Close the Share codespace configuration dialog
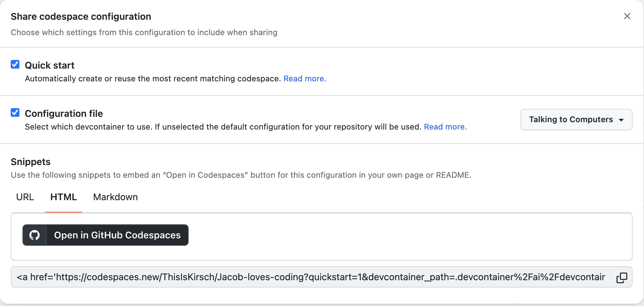 point(627,16)
